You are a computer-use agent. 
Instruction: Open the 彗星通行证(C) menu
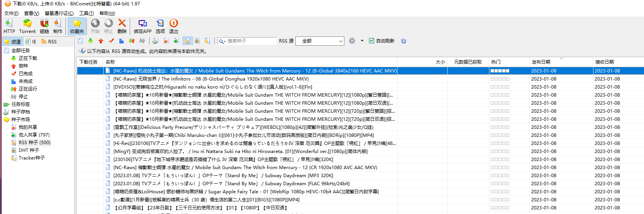tap(59, 13)
